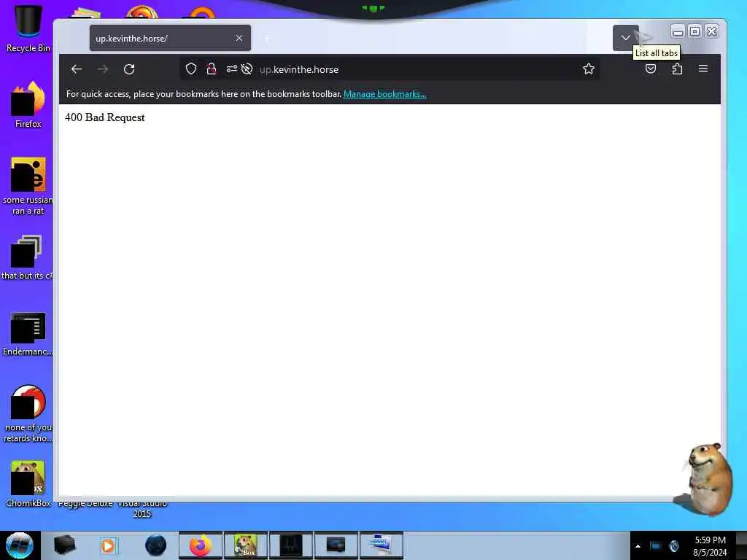The width and height of the screenshot is (747, 560).
Task: Open the Recycle Bin desktop icon
Action: [28, 28]
